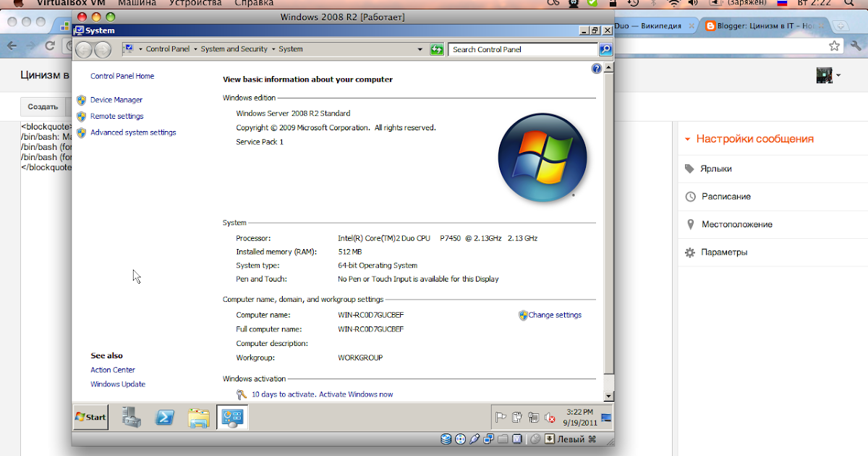
Task: Click the System window title icon
Action: [79, 30]
